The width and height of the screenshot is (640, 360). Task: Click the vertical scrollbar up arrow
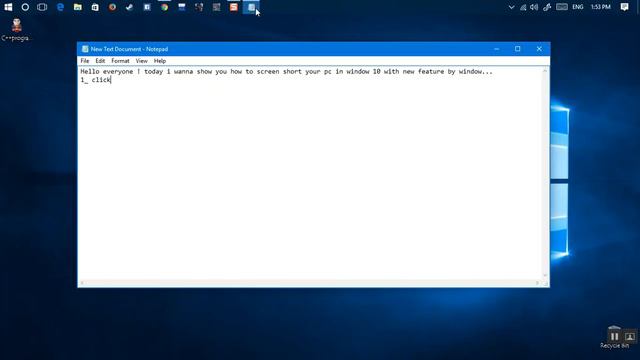[545, 71]
